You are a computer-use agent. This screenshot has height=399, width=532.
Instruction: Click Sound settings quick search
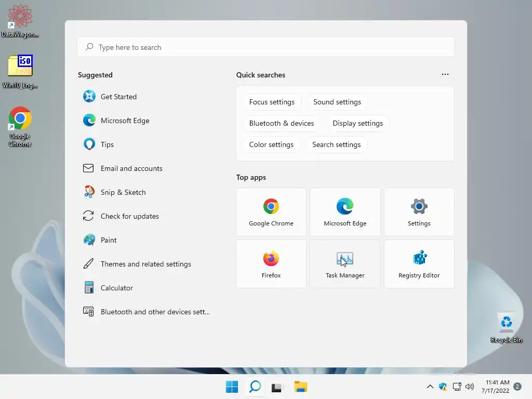337,102
